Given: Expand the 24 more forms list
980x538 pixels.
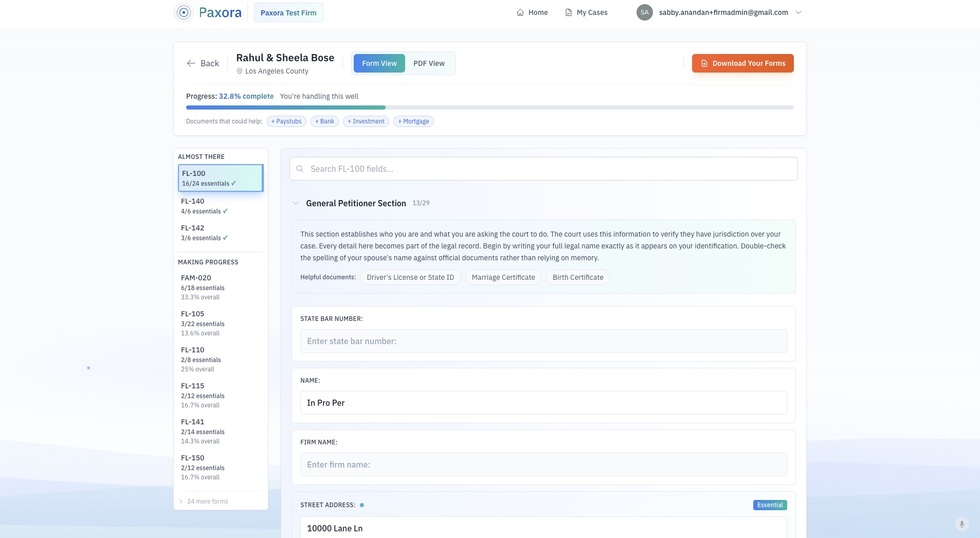Looking at the screenshot, I should [207, 501].
